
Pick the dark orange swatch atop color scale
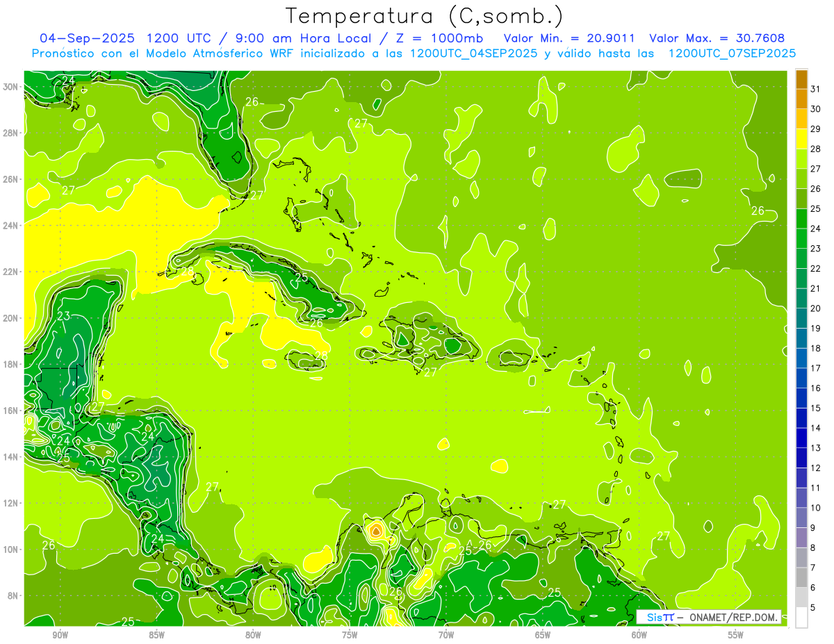(801, 79)
